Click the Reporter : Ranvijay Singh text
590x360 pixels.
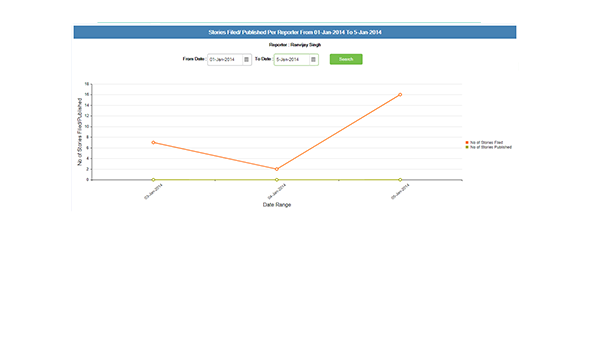tap(295, 45)
